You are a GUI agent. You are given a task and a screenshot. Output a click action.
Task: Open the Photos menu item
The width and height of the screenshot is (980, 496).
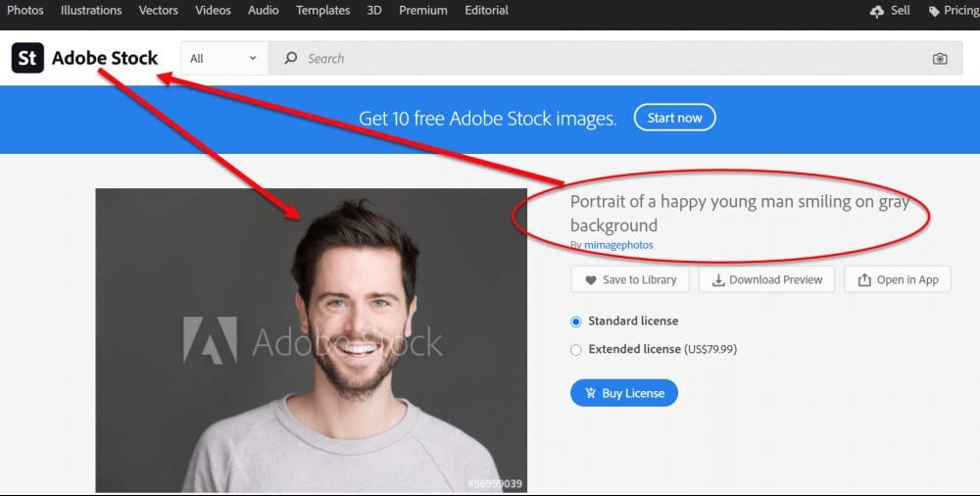coord(25,11)
